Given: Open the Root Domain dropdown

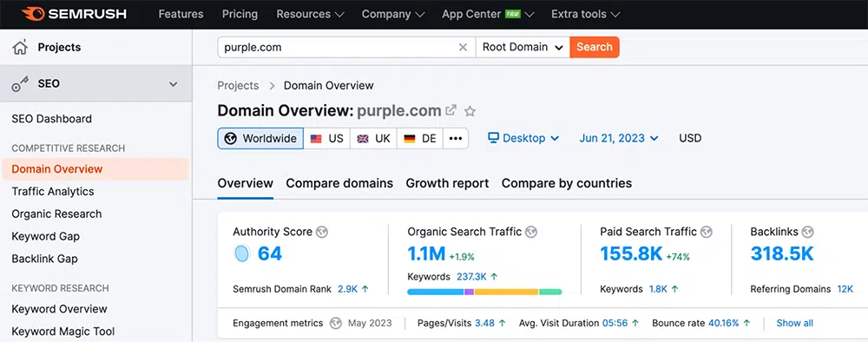Looking at the screenshot, I should 523,48.
